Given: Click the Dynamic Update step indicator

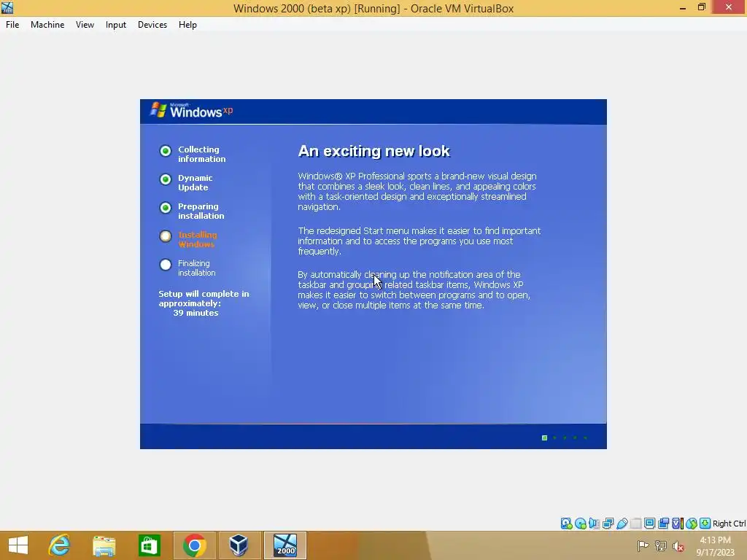Looking at the screenshot, I should pyautogui.click(x=166, y=179).
